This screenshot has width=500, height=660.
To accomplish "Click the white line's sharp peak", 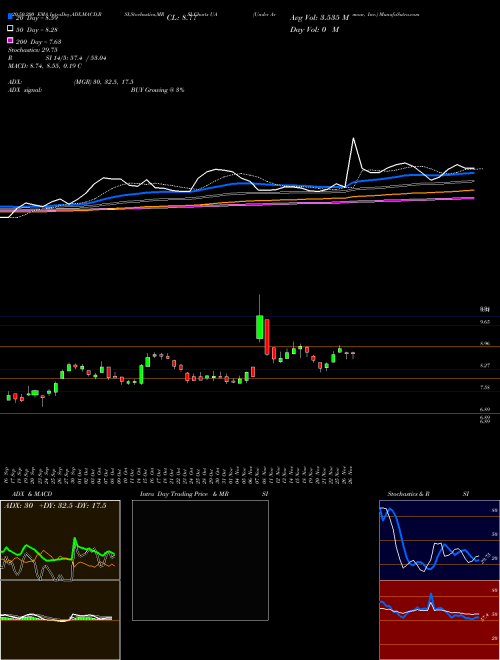I will tap(353, 138).
